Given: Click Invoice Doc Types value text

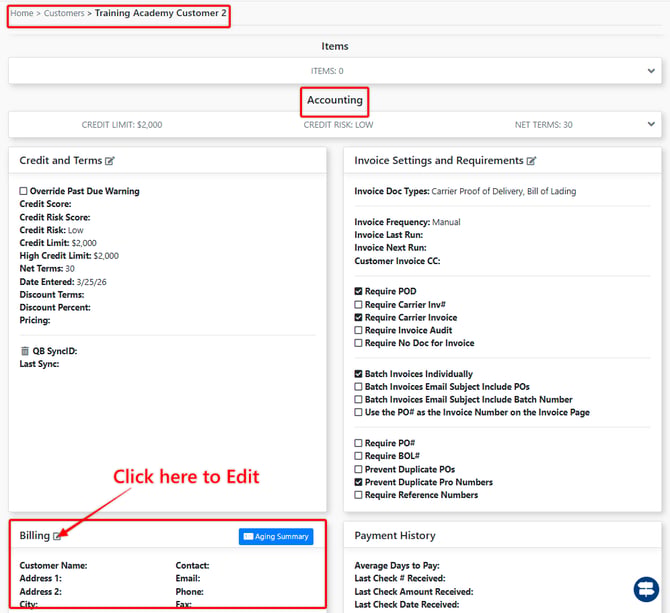Looking at the screenshot, I should (x=504, y=191).
